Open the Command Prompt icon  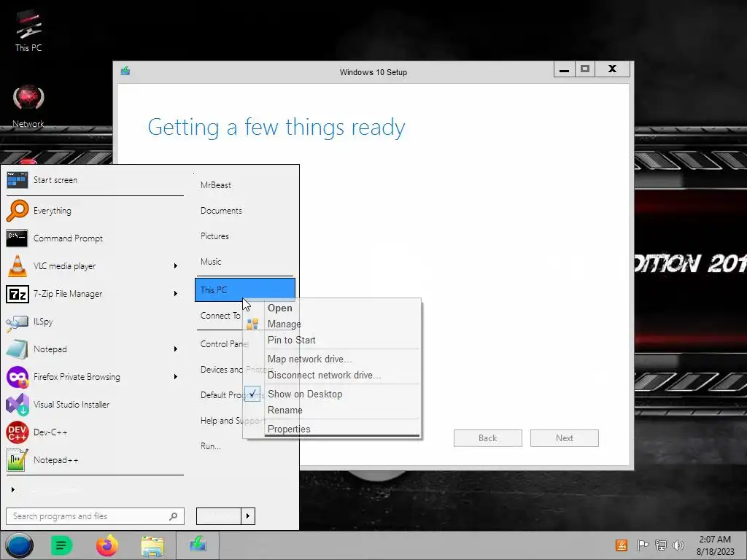coord(18,238)
